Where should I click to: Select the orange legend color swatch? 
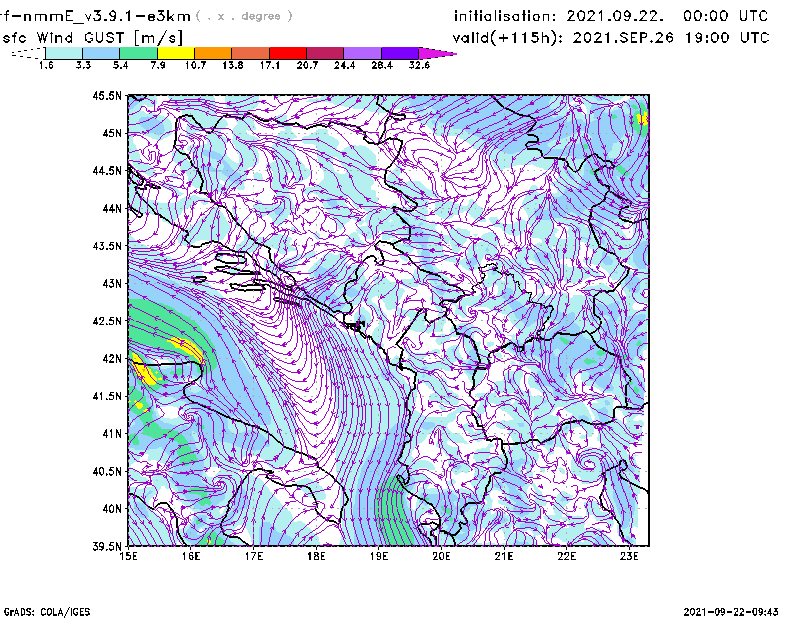click(214, 53)
